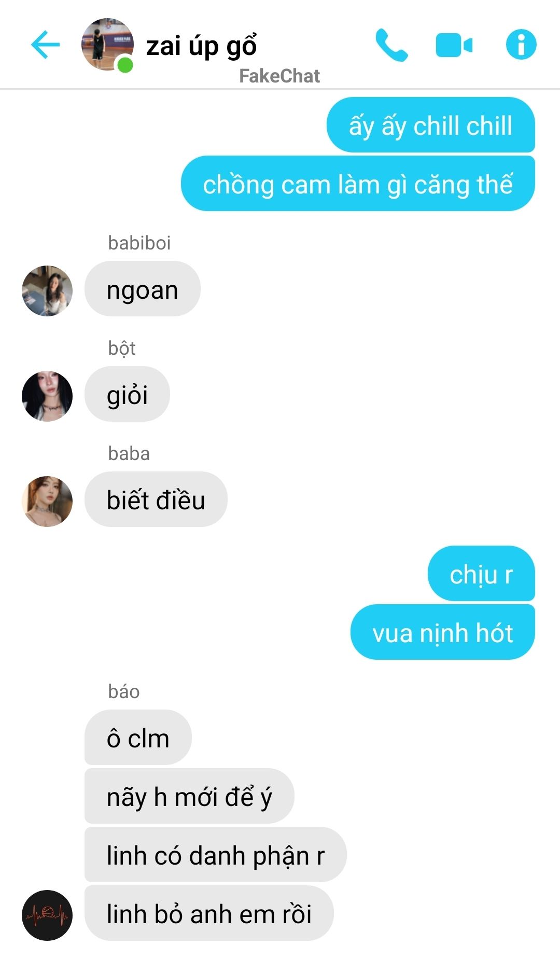
Task: Tap the 'linh bỏ anh em rồi' message
Action: click(209, 913)
